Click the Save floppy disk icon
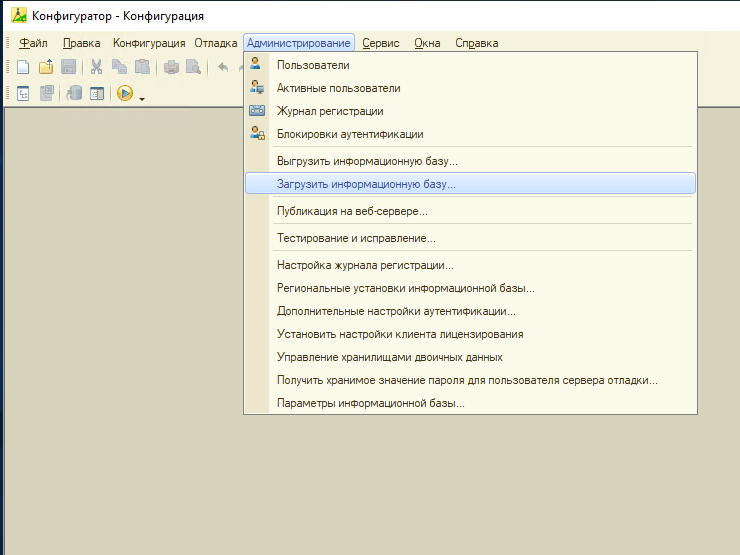Image resolution: width=740 pixels, height=555 pixels. 69,67
